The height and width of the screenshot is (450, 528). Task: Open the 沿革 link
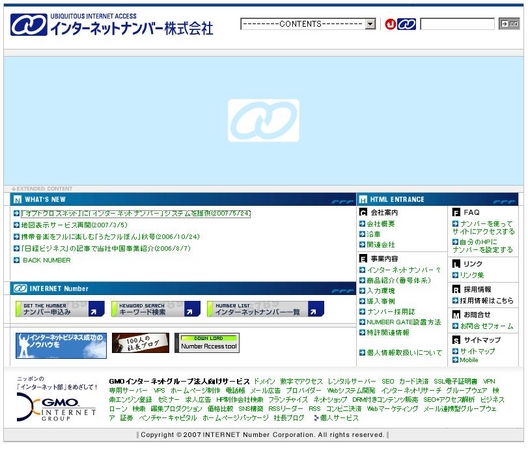click(374, 234)
